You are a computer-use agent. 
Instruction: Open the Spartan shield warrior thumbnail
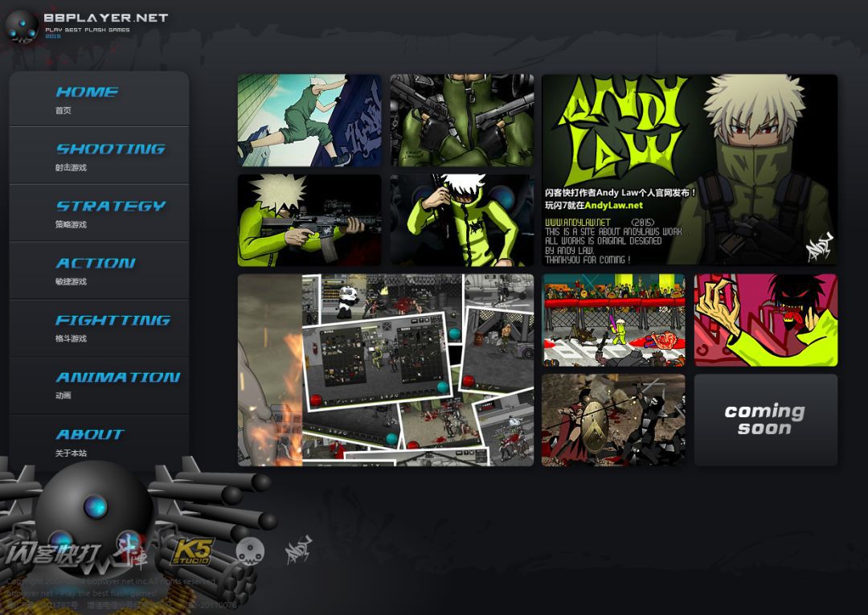coord(613,420)
